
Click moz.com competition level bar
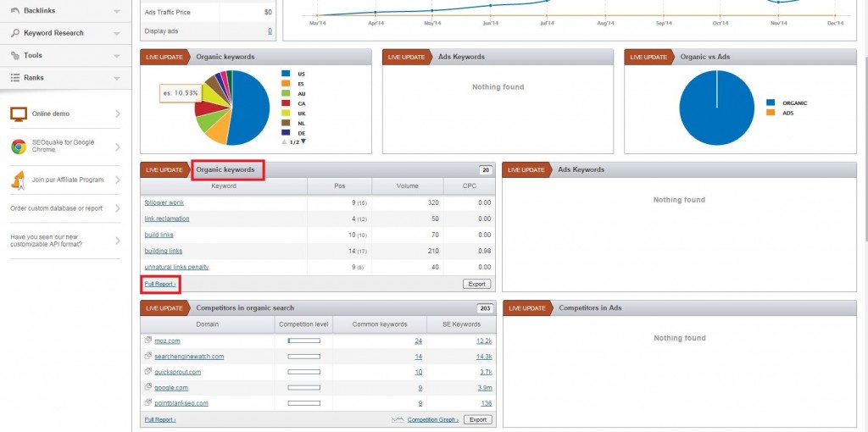304,341
